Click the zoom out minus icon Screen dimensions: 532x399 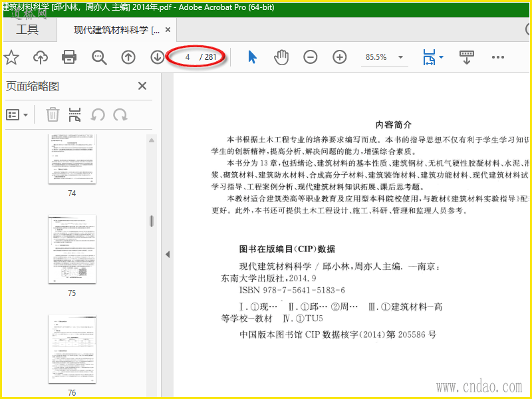311,57
